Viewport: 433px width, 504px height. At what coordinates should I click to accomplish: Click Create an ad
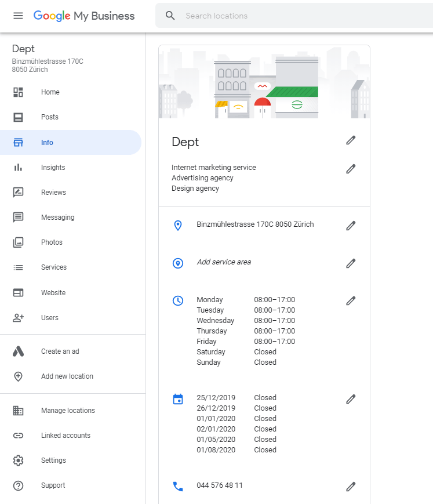coord(60,351)
